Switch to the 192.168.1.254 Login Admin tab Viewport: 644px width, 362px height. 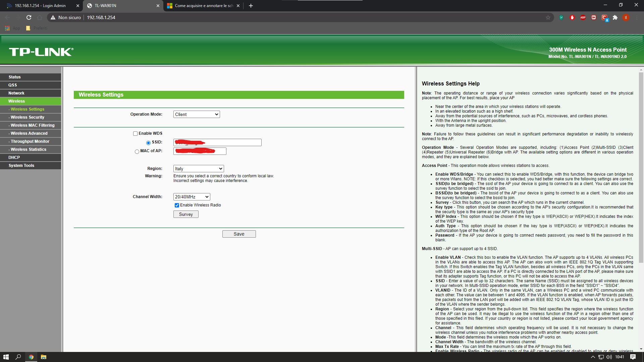(x=40, y=6)
